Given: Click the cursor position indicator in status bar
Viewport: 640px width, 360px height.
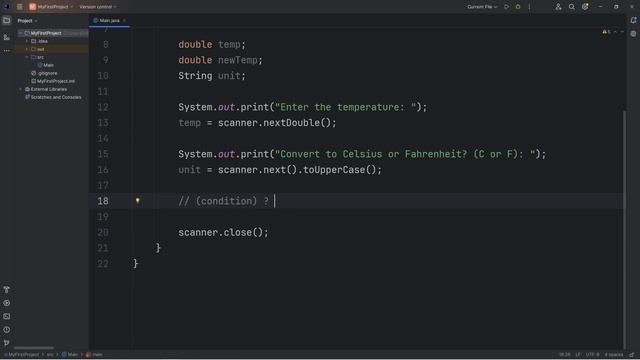Looking at the screenshot, I should (x=564, y=355).
